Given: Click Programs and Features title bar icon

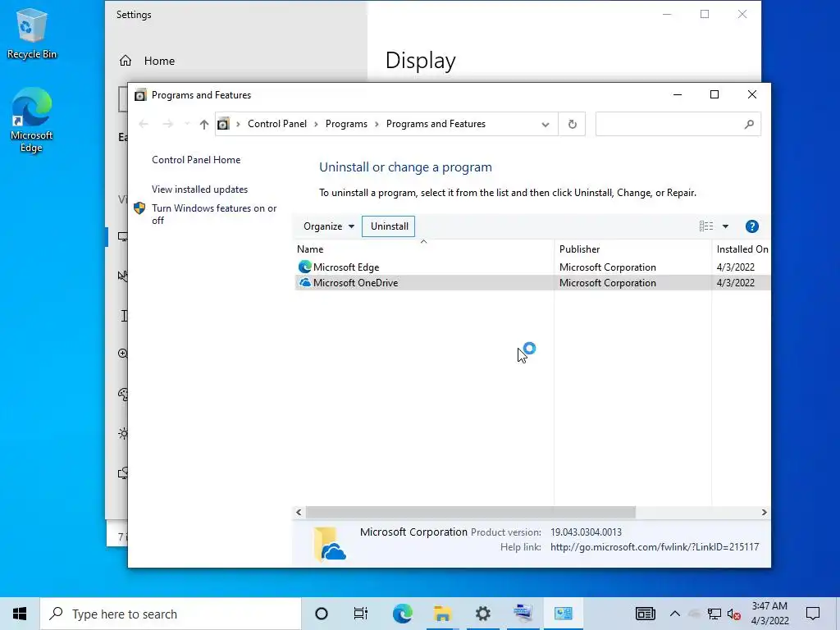Looking at the screenshot, I should (139, 95).
